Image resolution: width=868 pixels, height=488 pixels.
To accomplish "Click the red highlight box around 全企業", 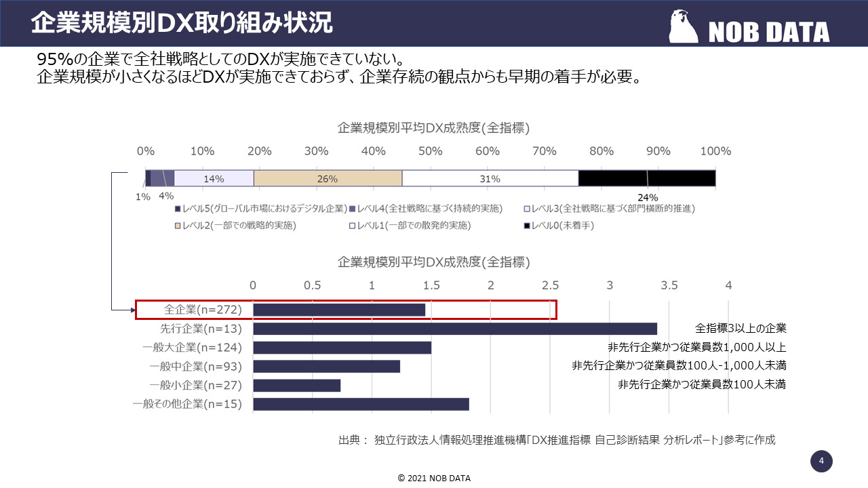I will click(346, 308).
